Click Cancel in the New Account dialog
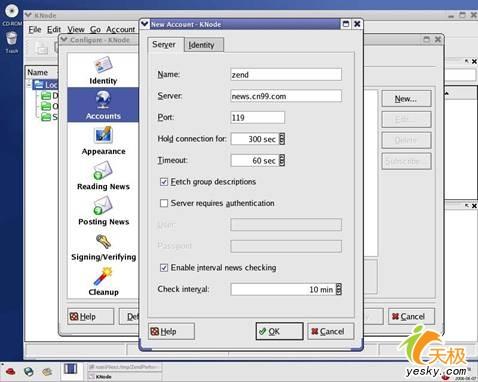The width and height of the screenshot is (478, 382). click(x=330, y=331)
